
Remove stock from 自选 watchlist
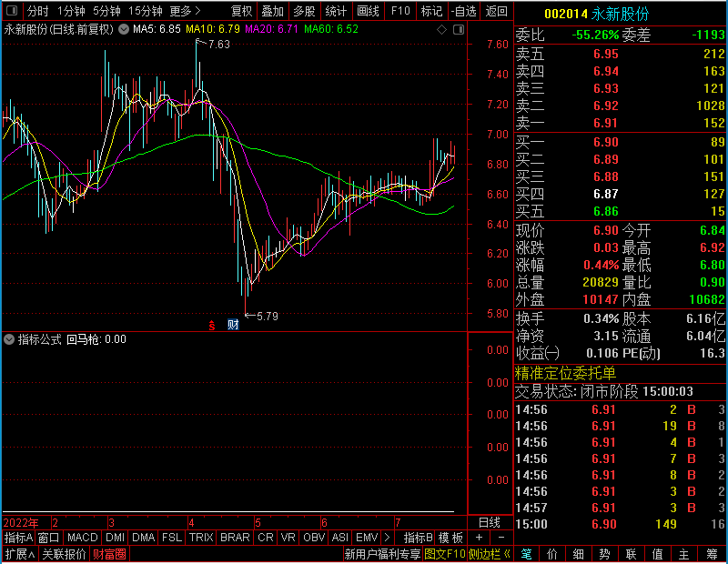[463, 11]
